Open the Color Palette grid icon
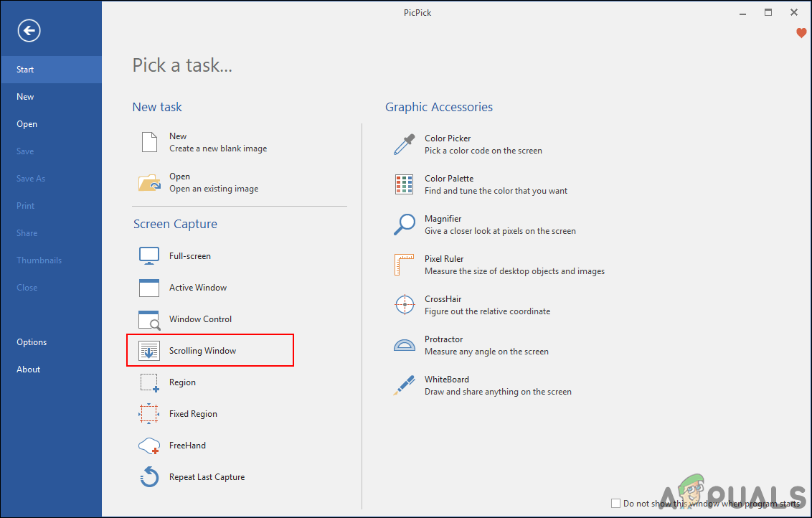The image size is (812, 518). point(404,184)
